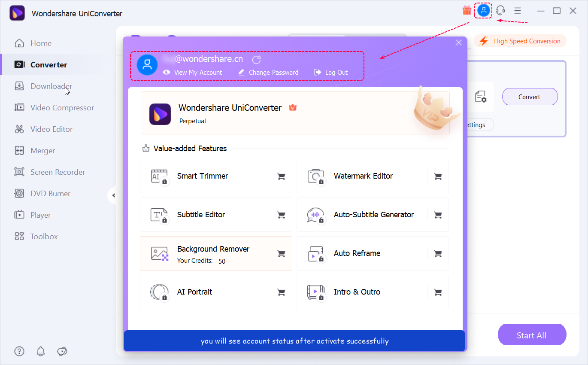Click Log Out link
This screenshot has width=588, height=365.
pos(331,73)
